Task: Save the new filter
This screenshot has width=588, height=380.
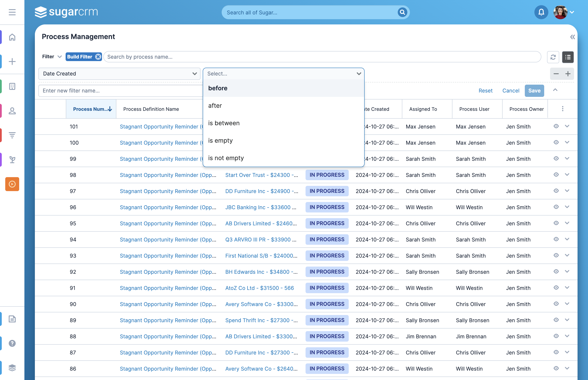Action: (x=534, y=91)
